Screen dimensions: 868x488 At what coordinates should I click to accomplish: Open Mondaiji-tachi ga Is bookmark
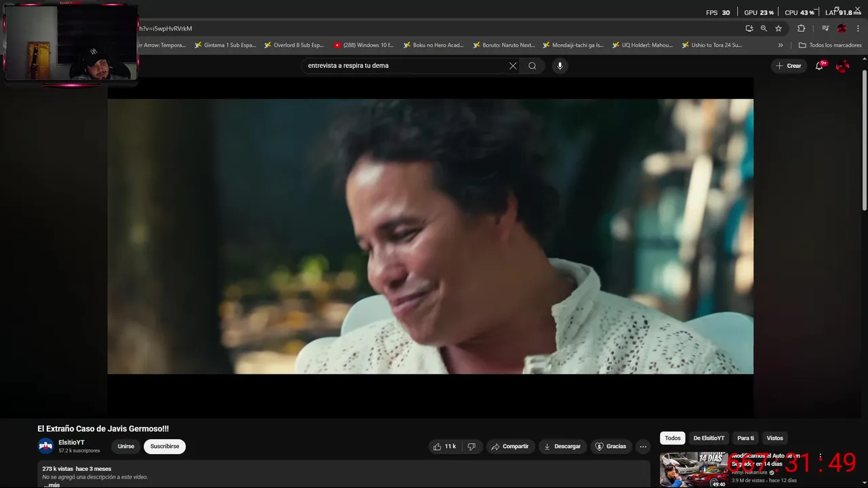pyautogui.click(x=573, y=45)
